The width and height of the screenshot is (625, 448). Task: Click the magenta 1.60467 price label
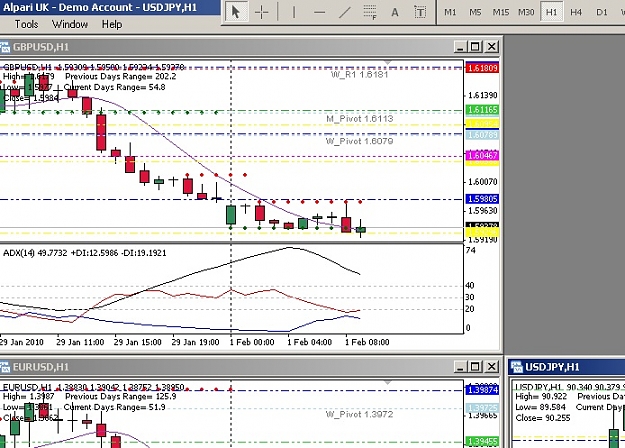[x=482, y=155]
